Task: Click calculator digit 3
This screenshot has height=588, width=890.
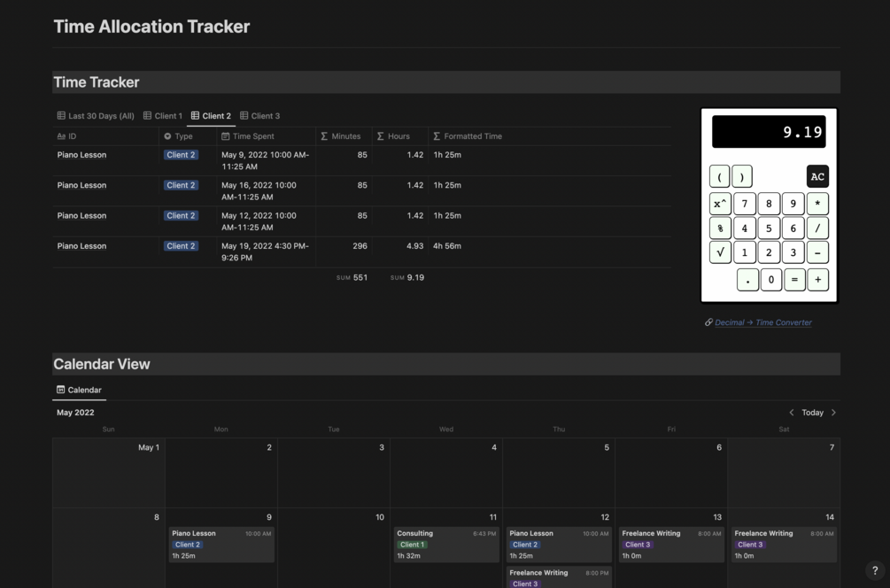Action: point(793,252)
